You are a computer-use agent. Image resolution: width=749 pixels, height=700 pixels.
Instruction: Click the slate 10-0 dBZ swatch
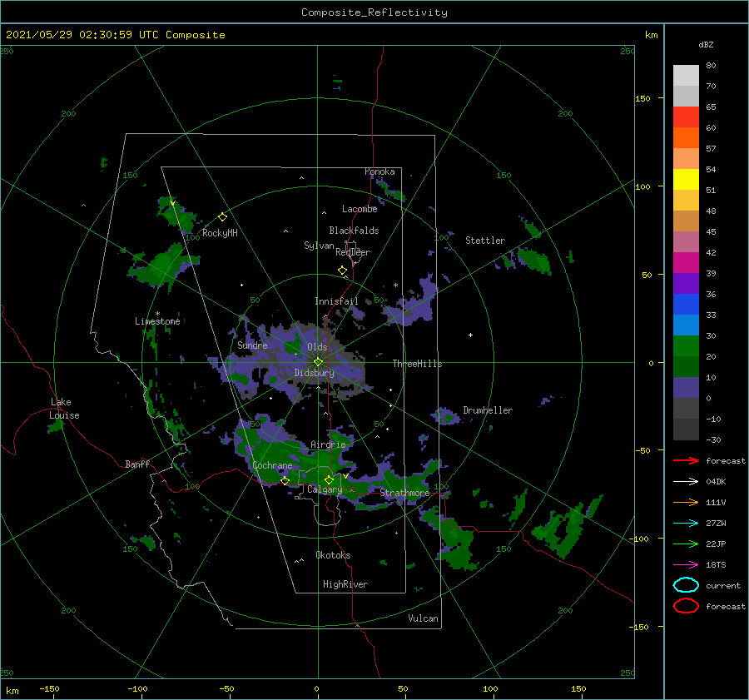tap(686, 388)
